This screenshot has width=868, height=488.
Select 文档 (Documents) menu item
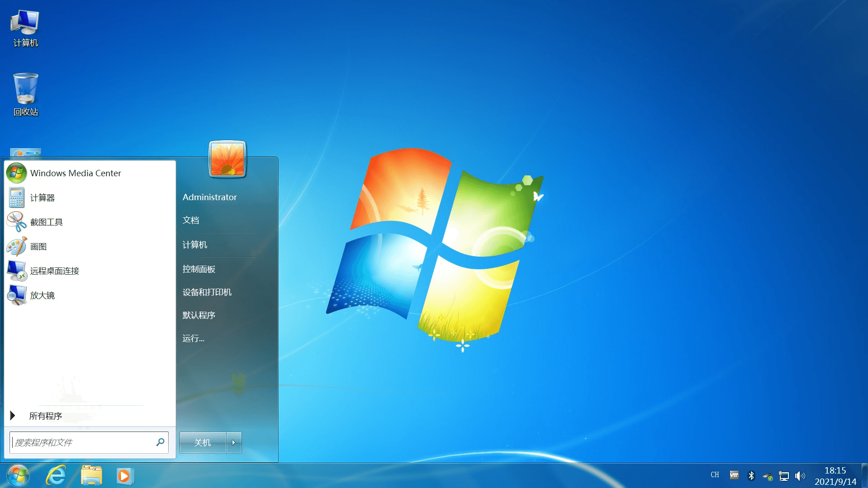coord(190,220)
